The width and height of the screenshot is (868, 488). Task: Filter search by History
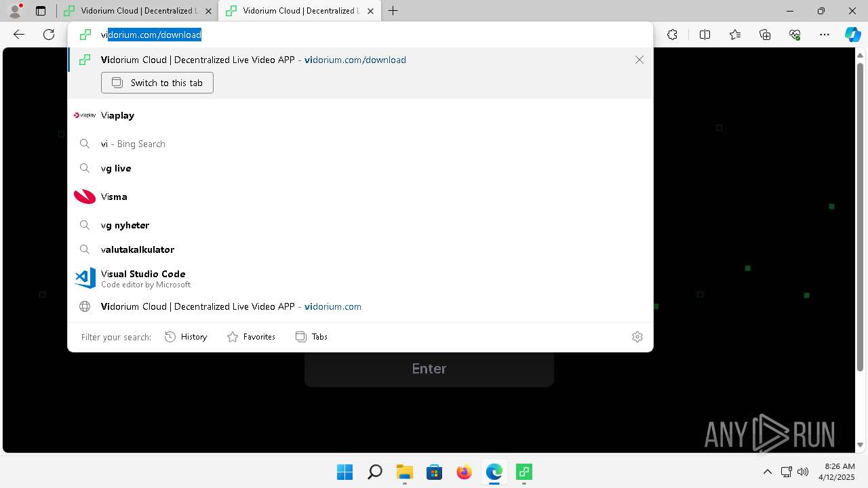click(186, 337)
